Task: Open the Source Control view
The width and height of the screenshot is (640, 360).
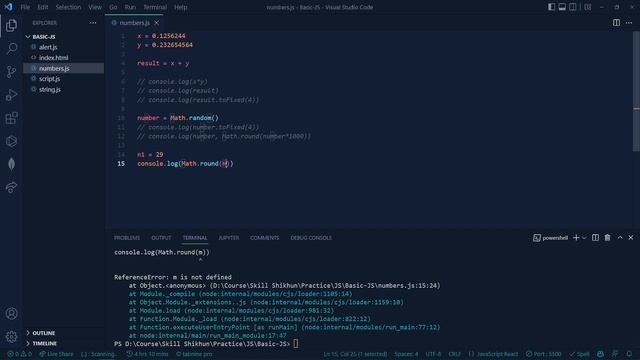Action: [11, 72]
